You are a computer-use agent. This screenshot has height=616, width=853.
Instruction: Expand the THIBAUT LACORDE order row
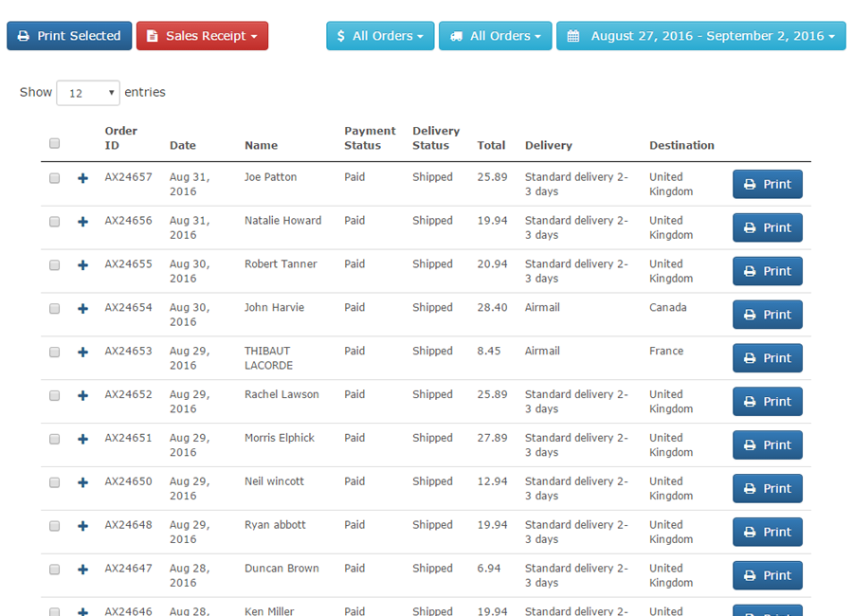click(x=82, y=353)
